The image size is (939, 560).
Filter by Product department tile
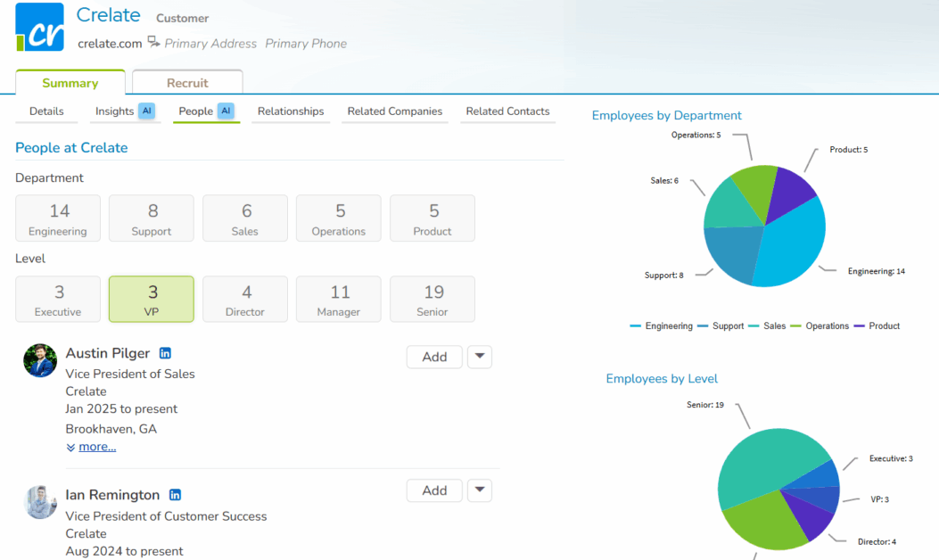point(432,218)
